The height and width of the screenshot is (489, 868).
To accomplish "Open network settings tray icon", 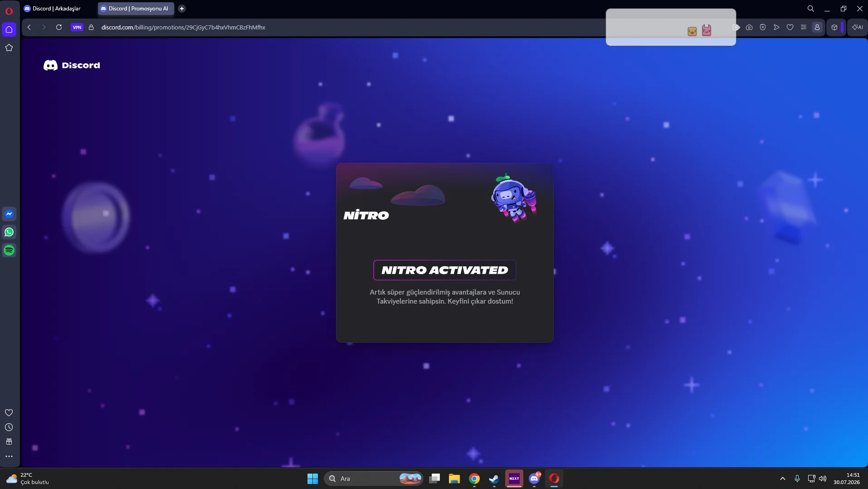I will [x=811, y=479].
